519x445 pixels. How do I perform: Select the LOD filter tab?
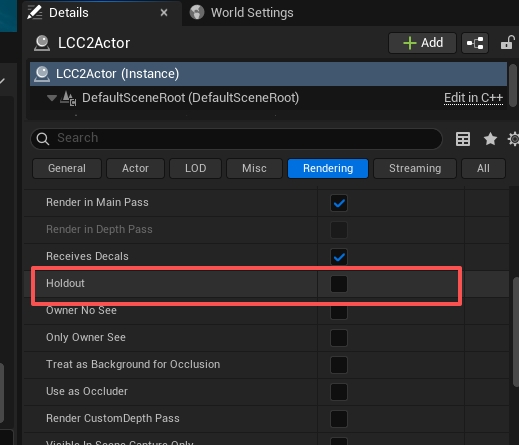point(195,168)
